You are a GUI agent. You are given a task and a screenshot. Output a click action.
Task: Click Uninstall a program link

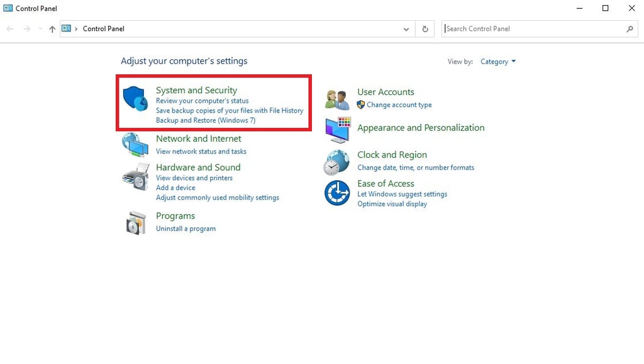click(x=186, y=229)
